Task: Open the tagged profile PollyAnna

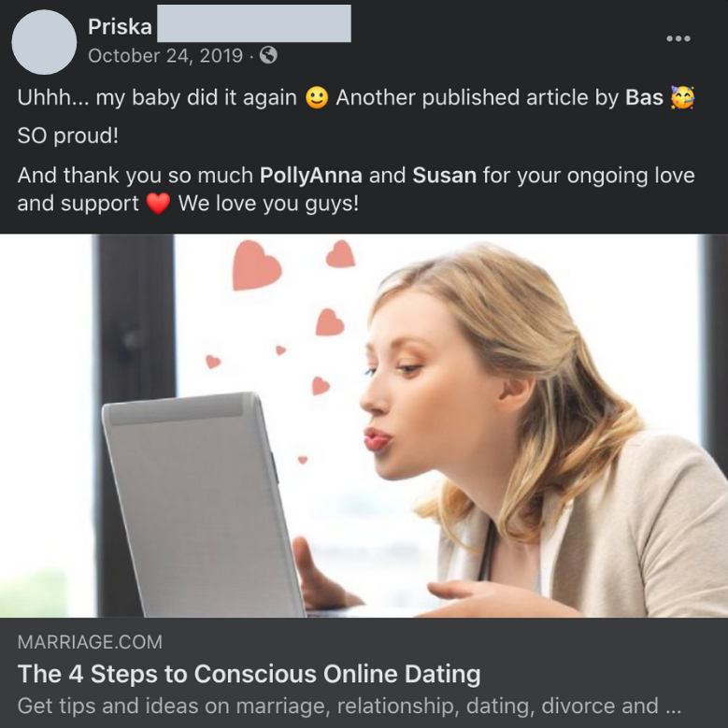Action: pyautogui.click(x=311, y=176)
